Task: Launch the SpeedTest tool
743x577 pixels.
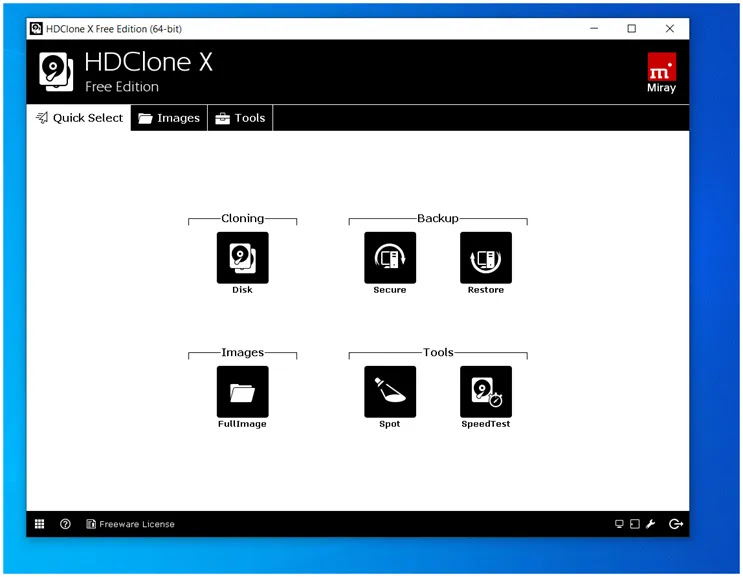Action: 486,392
